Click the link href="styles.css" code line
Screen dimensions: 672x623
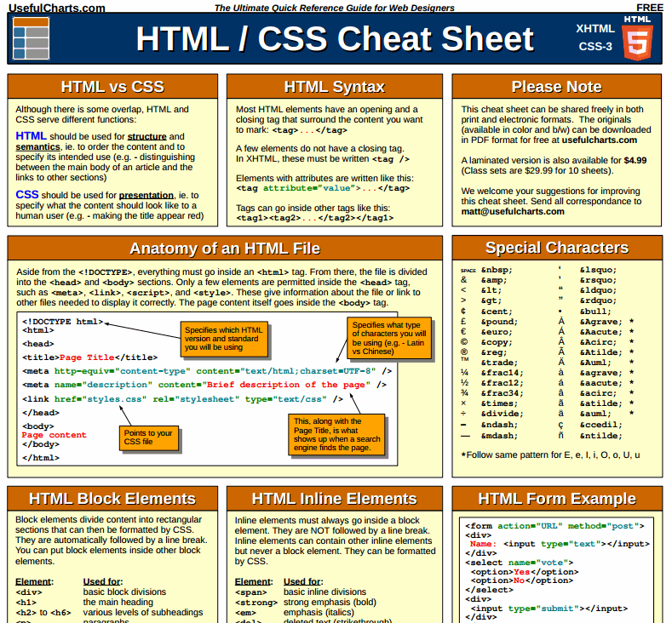tap(182, 398)
